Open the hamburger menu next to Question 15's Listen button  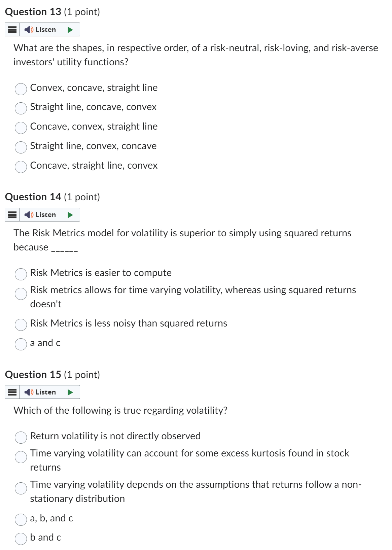(x=12, y=392)
